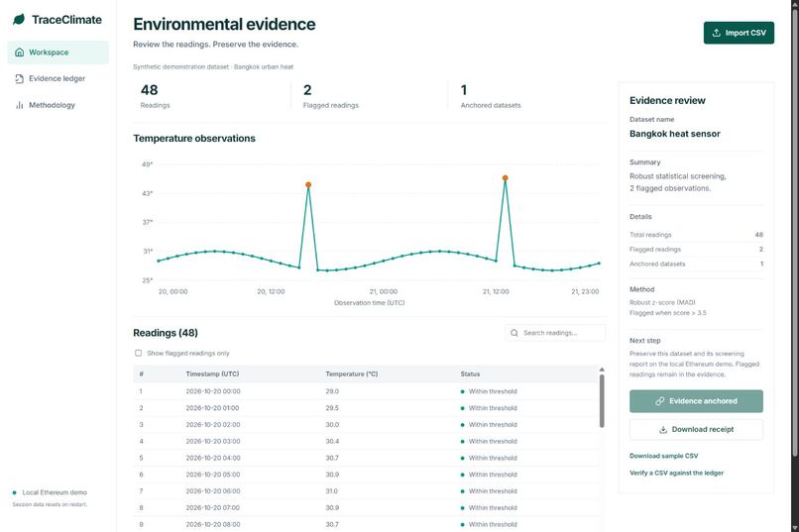The width and height of the screenshot is (799, 532).
Task: Click the # column header
Action: (141, 374)
